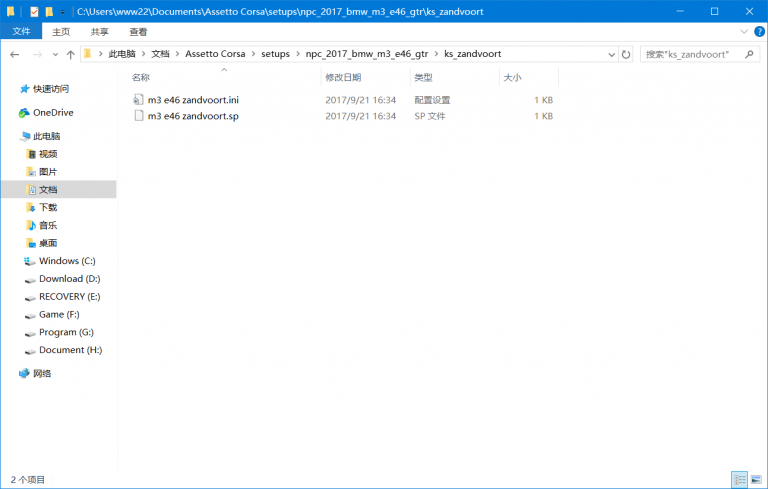Open the Windows (C:) drive
The width and height of the screenshot is (768, 489).
click(x=67, y=261)
